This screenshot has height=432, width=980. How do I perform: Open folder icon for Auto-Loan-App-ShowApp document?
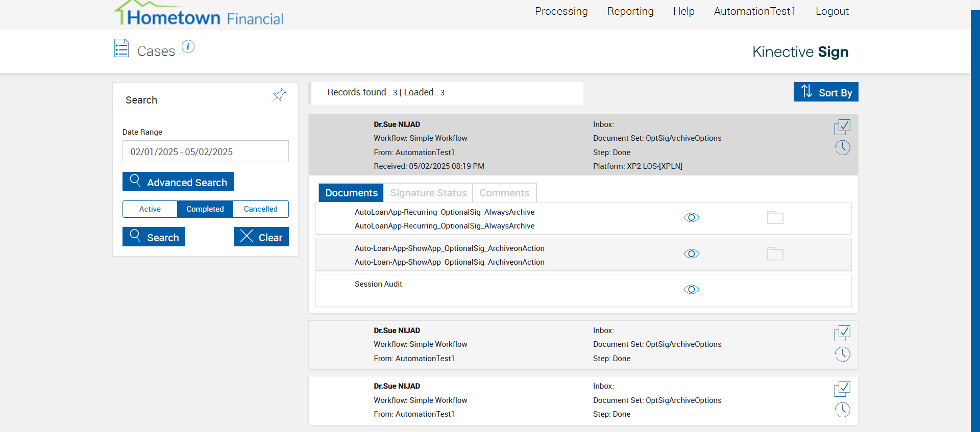pyautogui.click(x=775, y=254)
